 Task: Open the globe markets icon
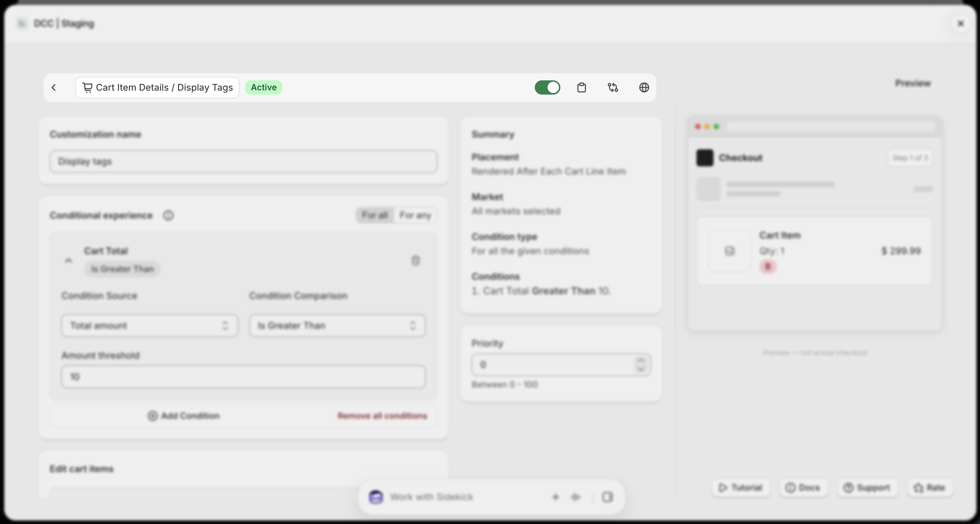(x=644, y=87)
